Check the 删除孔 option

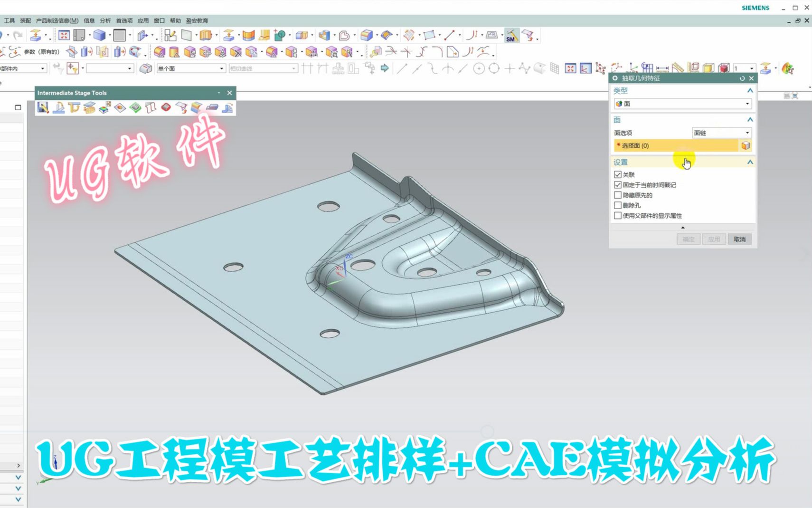pos(617,205)
